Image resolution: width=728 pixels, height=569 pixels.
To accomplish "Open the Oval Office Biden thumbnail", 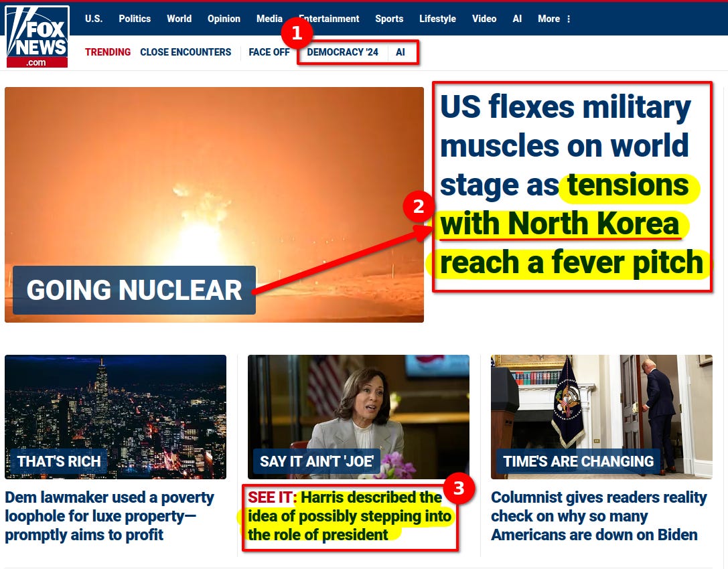I will point(601,417).
